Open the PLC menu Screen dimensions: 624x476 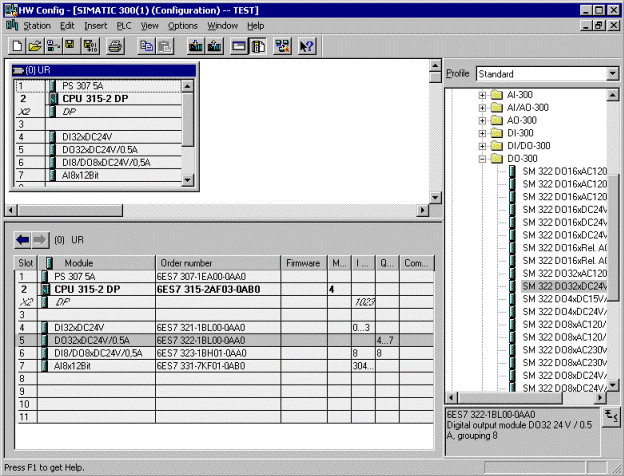point(123,25)
